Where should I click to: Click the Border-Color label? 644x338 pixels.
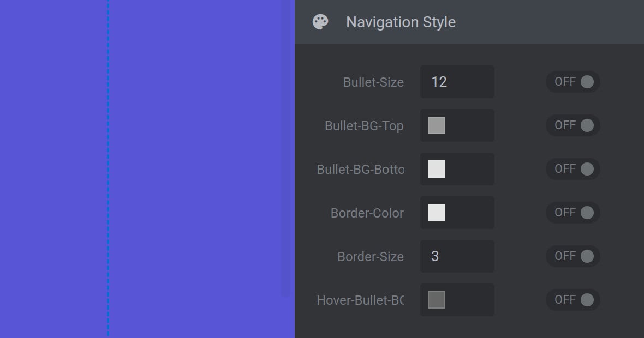pos(367,213)
